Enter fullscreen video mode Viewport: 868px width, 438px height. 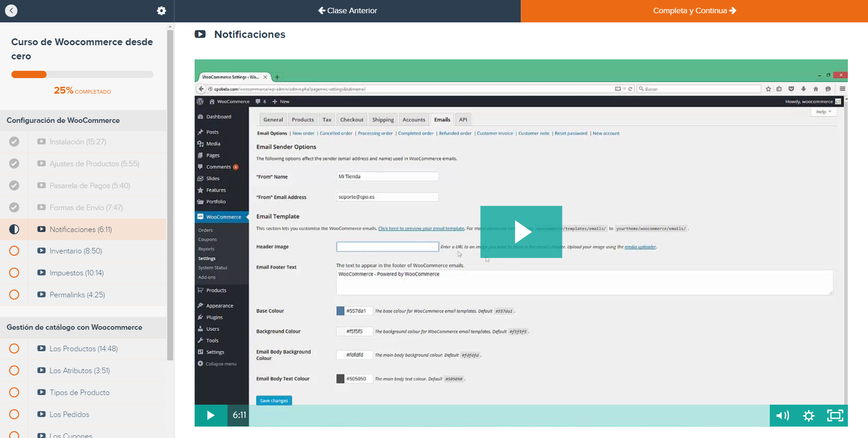tap(835, 415)
